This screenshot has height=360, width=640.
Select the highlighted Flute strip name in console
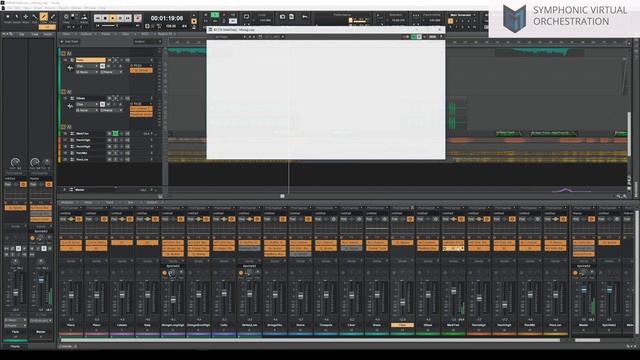402,325
